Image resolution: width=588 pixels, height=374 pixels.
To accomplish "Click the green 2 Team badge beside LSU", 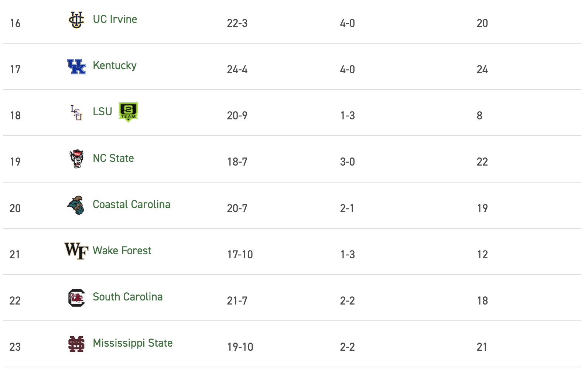I will (128, 112).
